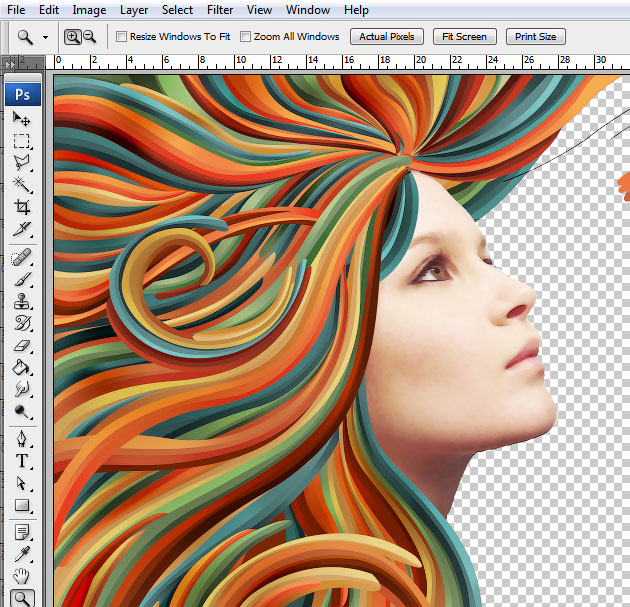Click the Ps logo at toolbox top
Screen dimensions: 630x607
tap(23, 95)
